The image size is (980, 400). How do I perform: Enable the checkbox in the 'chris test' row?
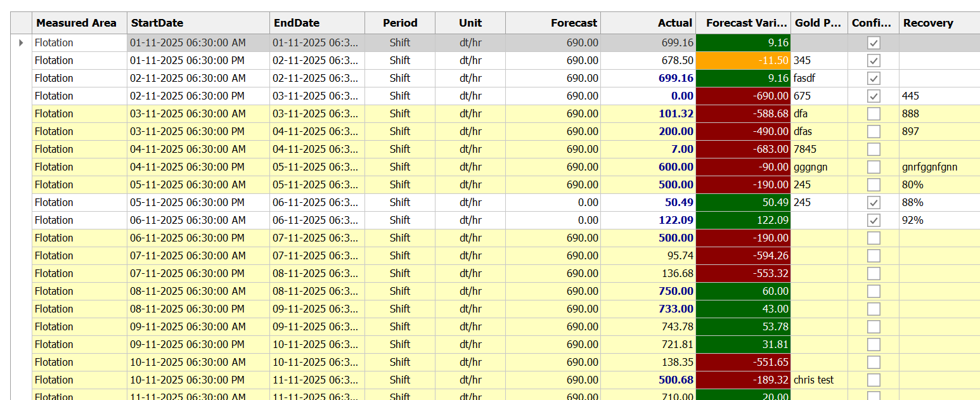coord(874,380)
